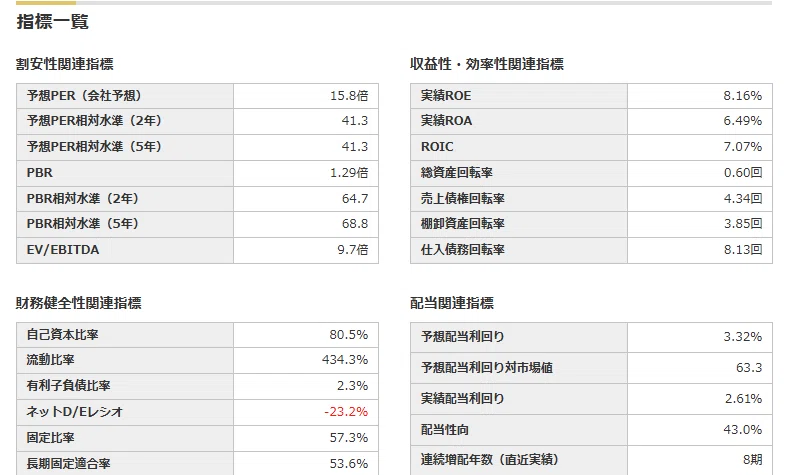Click the 連続増配年数（直近実績） label

[x=489, y=459]
